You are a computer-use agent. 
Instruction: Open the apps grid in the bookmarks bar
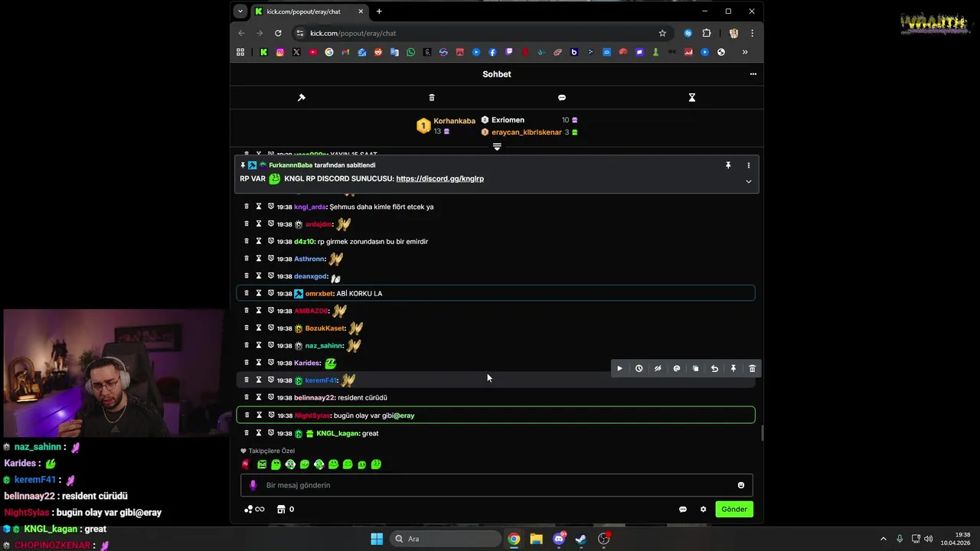240,52
